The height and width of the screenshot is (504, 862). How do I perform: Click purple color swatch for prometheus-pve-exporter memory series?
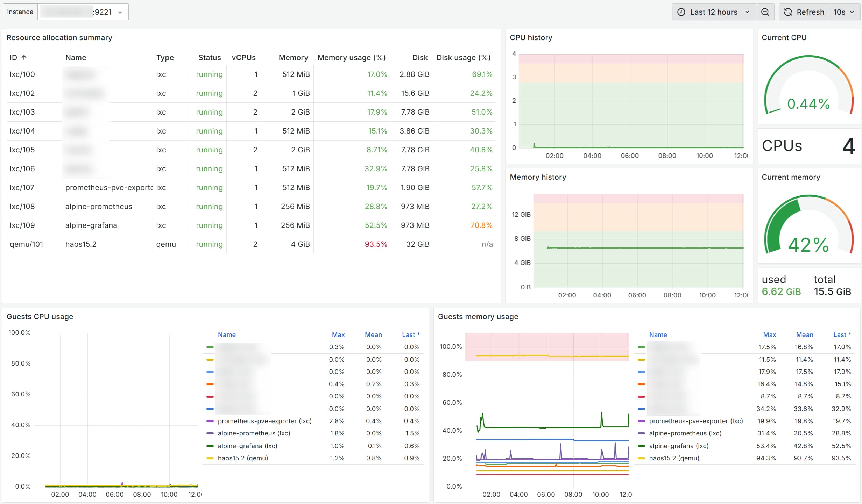coord(641,421)
